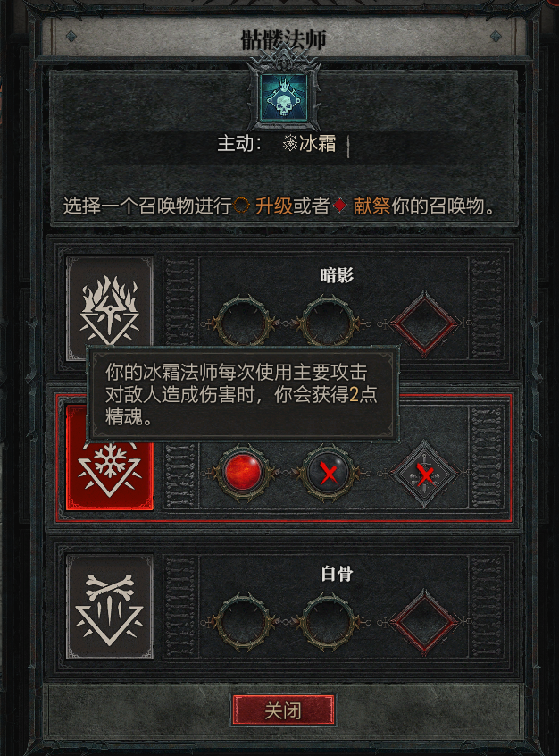Click the 关闭 close button
Image resolution: width=559 pixels, height=756 pixels.
[x=283, y=710]
